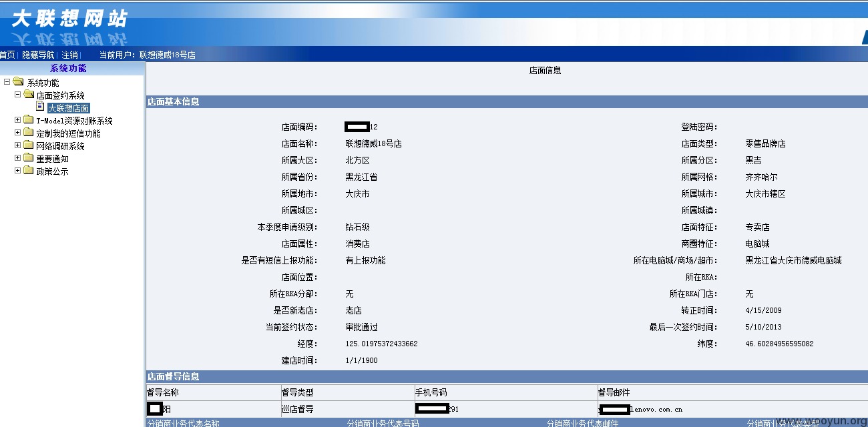868x427 pixels.
Task: Expand the 定制我的短信功能 node
Action: pyautogui.click(x=18, y=133)
